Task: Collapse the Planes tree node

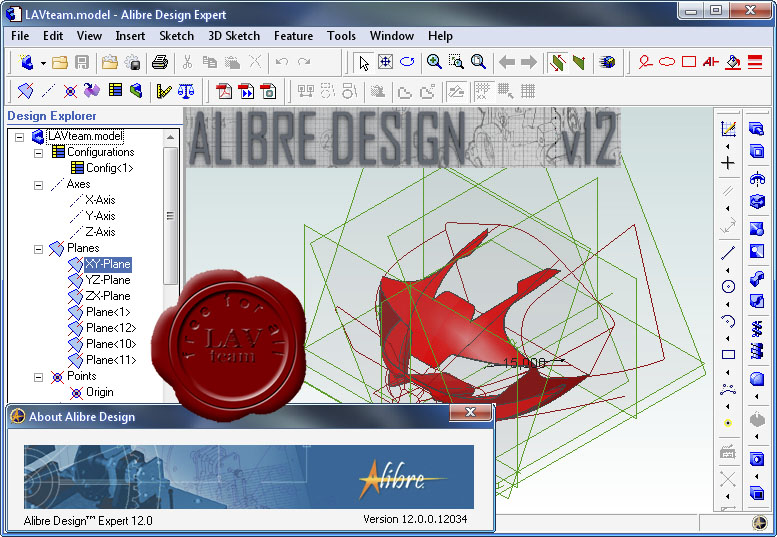Action: point(39,249)
